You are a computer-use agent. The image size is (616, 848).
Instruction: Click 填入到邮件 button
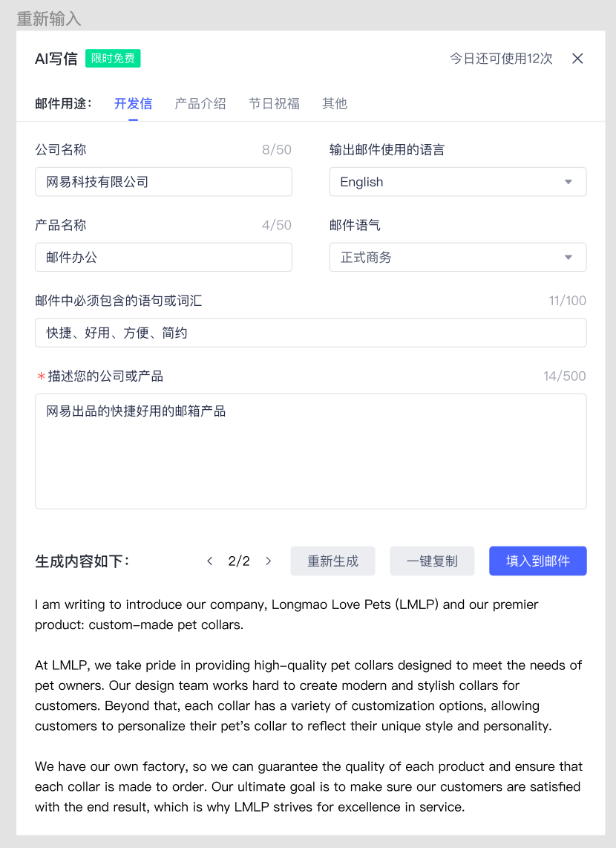(x=537, y=561)
